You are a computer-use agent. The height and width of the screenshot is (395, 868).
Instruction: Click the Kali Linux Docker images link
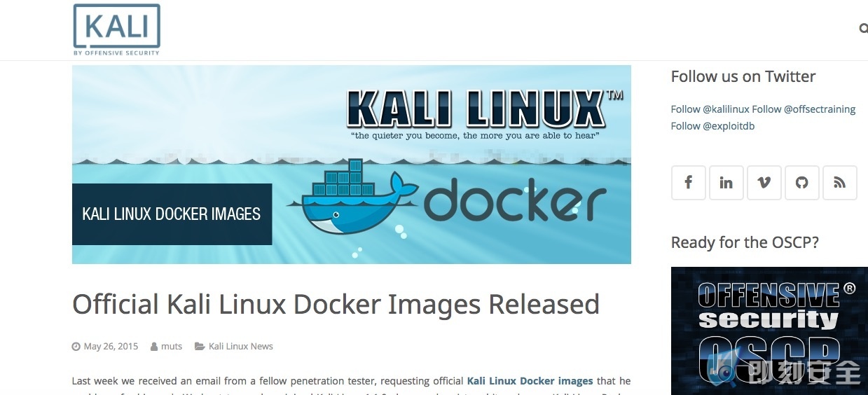pos(530,381)
